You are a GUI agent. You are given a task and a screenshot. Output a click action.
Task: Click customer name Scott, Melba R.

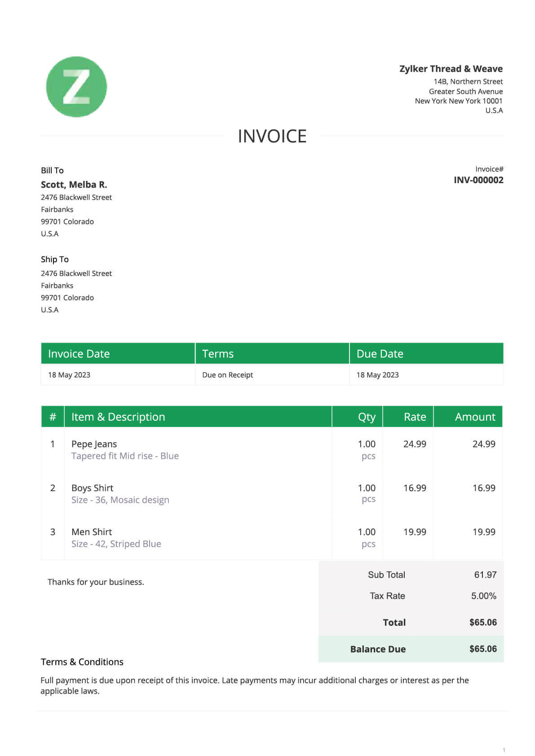pyautogui.click(x=74, y=185)
